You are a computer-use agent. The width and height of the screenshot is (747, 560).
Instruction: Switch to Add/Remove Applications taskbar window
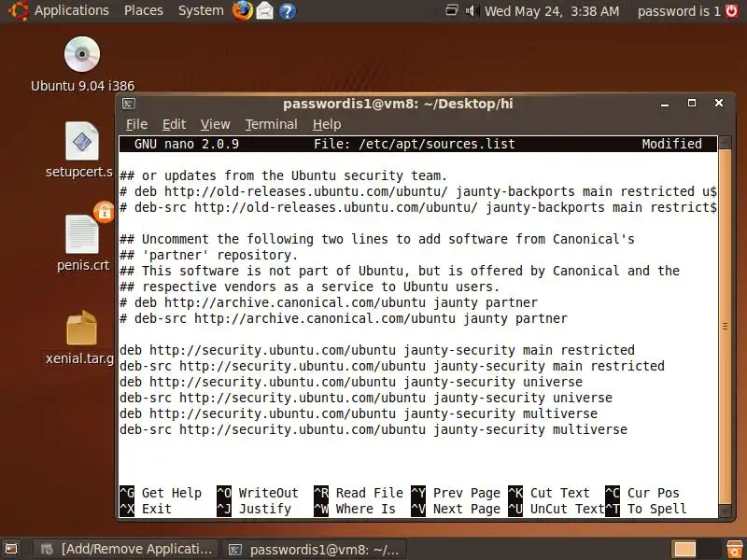point(126,549)
